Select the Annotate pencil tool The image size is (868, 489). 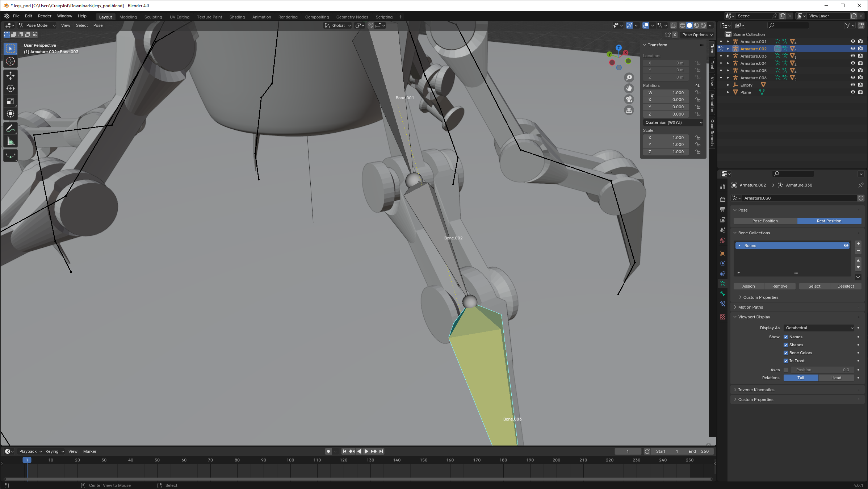click(10, 129)
